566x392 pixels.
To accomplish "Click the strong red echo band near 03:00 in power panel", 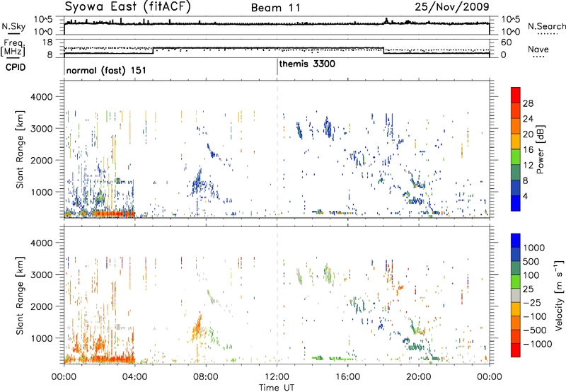I will click(113, 214).
